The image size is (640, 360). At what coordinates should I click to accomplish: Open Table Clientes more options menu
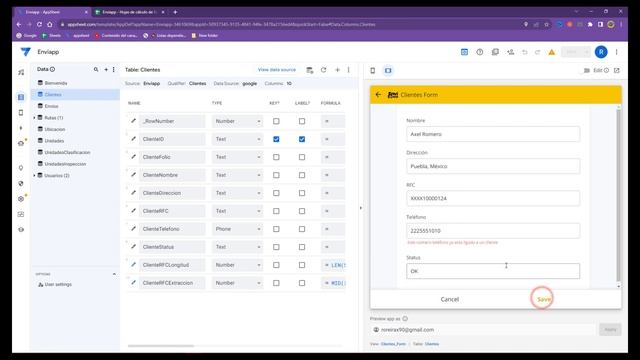(x=349, y=70)
